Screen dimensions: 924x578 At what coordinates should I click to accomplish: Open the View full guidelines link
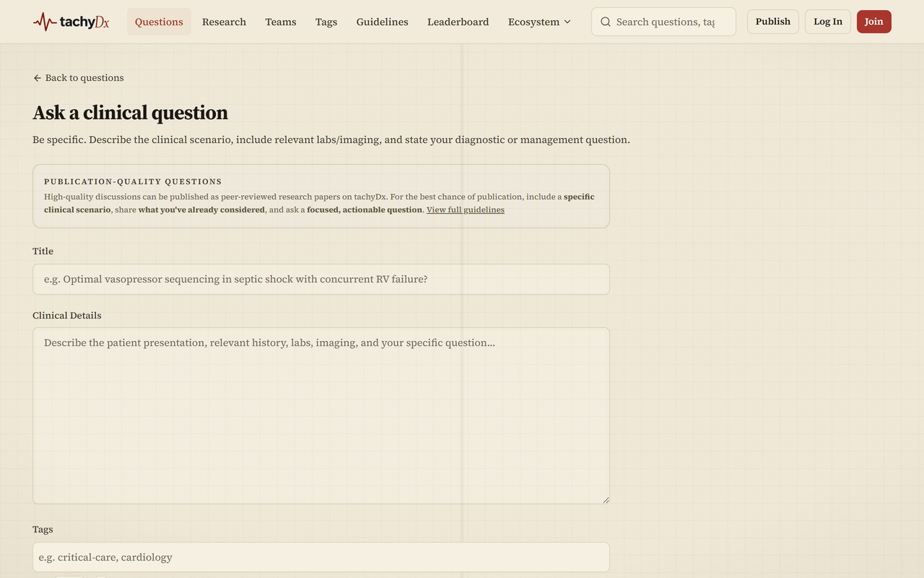pos(466,210)
